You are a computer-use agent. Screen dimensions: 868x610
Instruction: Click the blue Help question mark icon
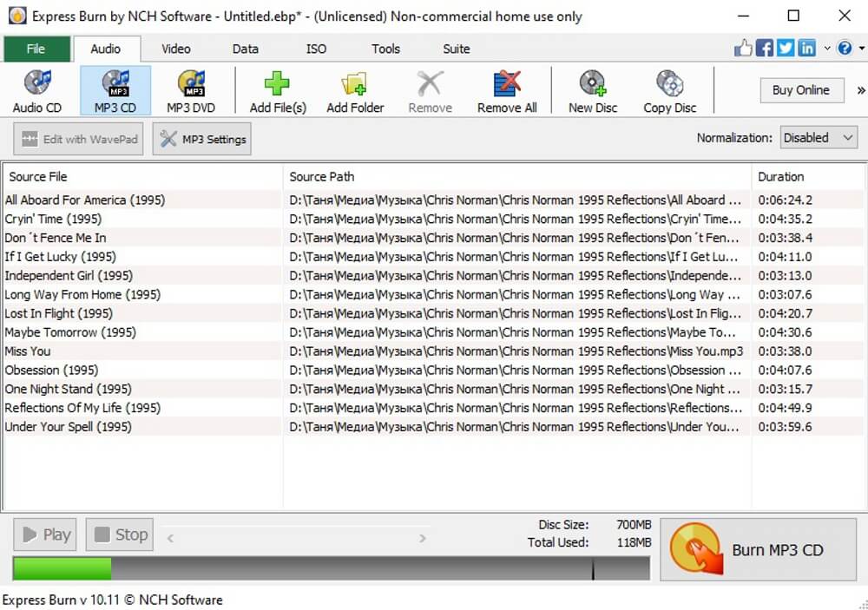click(845, 49)
